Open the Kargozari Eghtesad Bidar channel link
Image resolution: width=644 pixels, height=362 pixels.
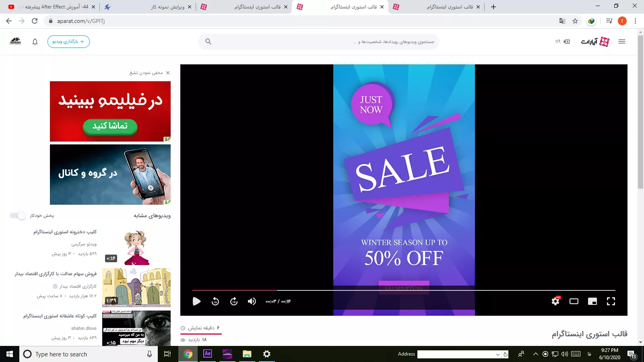(x=78, y=286)
